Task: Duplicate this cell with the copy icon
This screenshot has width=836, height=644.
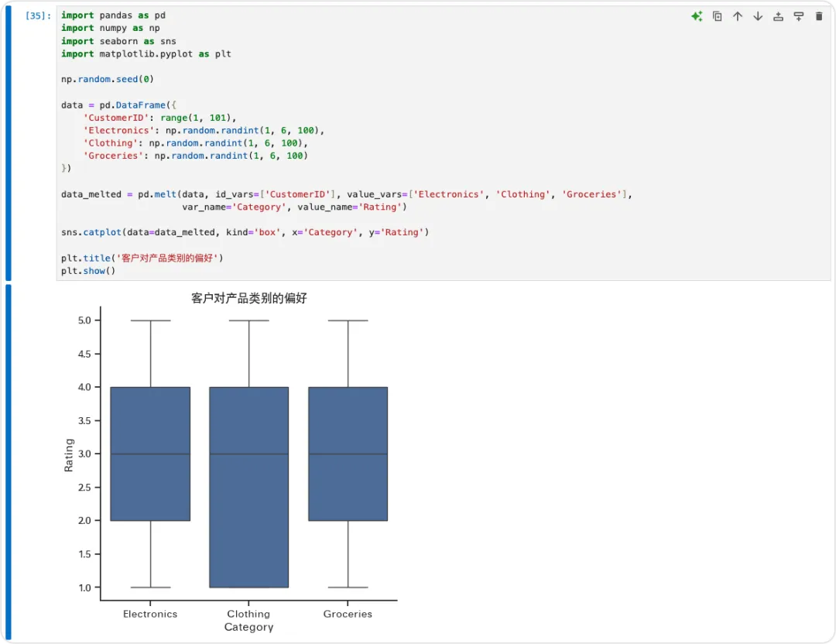Action: point(717,16)
